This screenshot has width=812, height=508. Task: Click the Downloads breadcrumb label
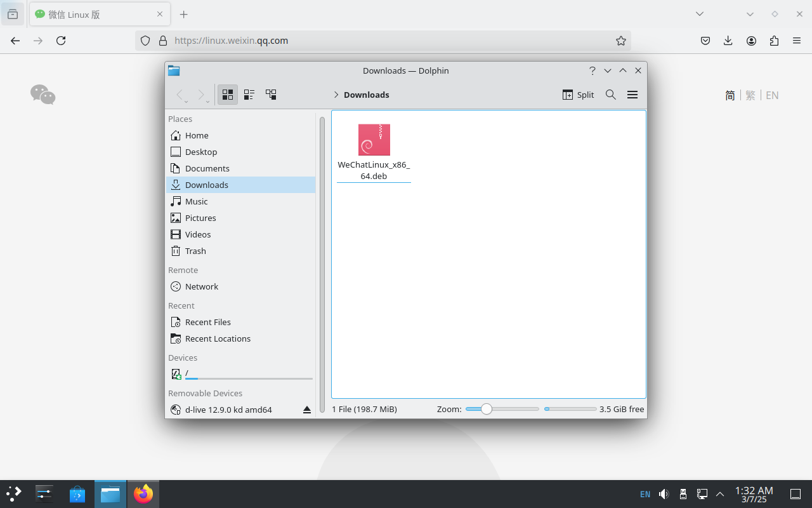click(367, 95)
